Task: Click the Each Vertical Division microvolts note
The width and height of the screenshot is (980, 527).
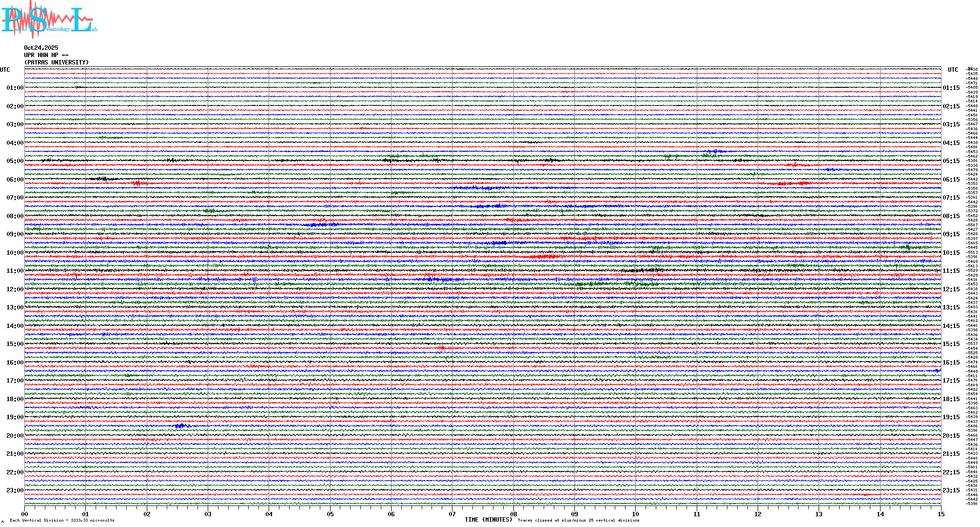Action: point(62,520)
